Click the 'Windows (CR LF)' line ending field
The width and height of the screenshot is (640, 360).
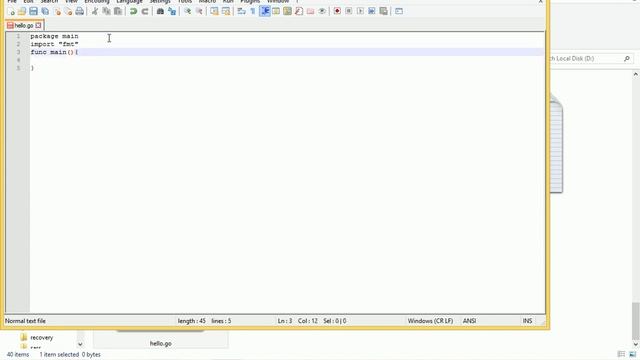[430, 321]
